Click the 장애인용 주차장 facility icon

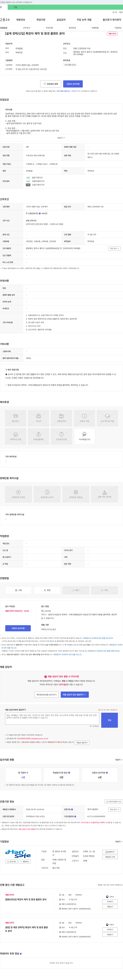click(18, 494)
